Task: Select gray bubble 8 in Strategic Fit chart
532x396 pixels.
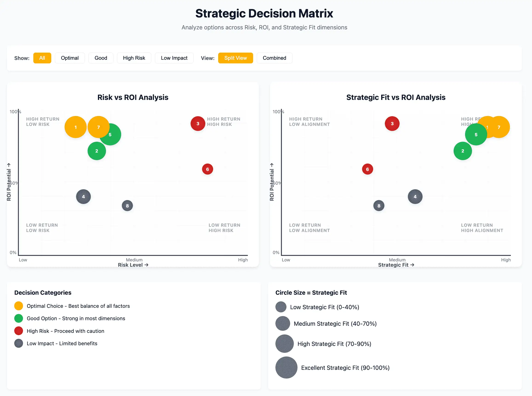Action: click(378, 206)
